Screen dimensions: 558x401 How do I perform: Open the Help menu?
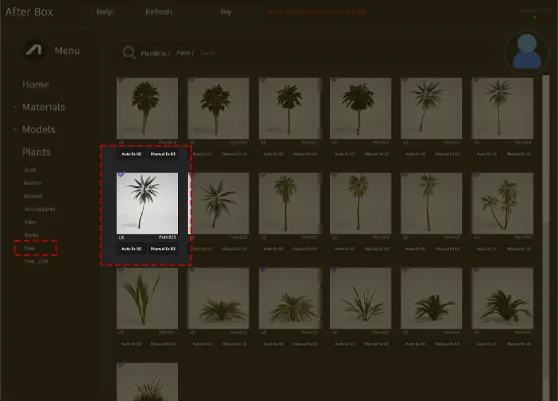(105, 12)
